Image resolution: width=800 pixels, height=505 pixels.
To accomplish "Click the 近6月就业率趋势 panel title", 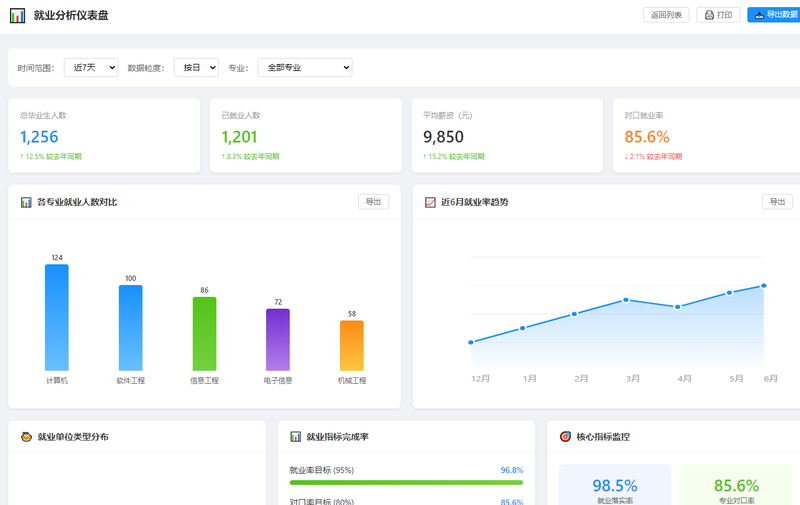I will [x=474, y=203].
